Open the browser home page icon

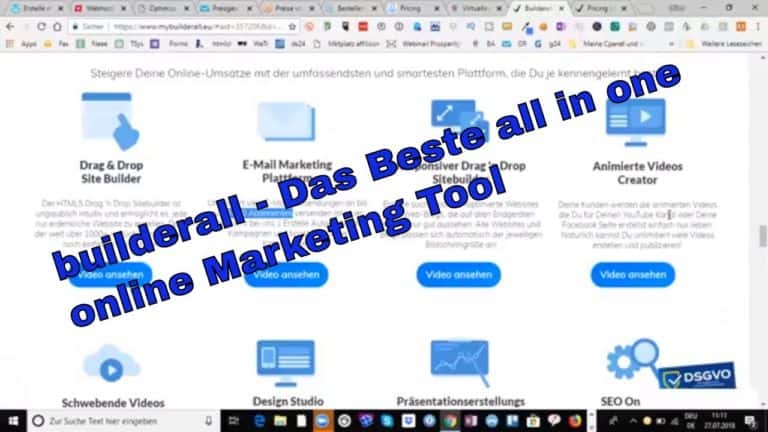click(x=57, y=26)
